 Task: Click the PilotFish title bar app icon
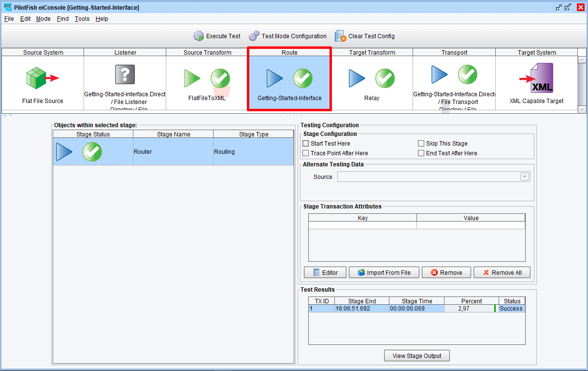[8, 7]
